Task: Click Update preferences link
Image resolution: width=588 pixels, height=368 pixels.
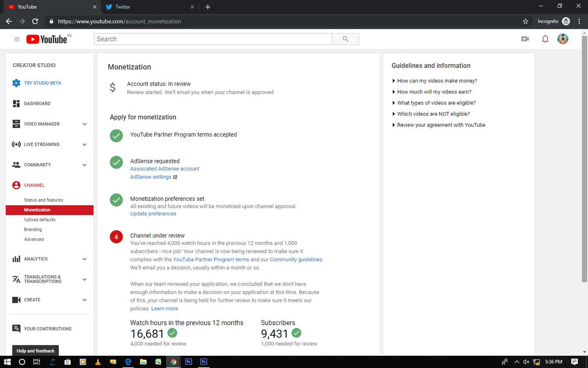Action: [x=153, y=214]
